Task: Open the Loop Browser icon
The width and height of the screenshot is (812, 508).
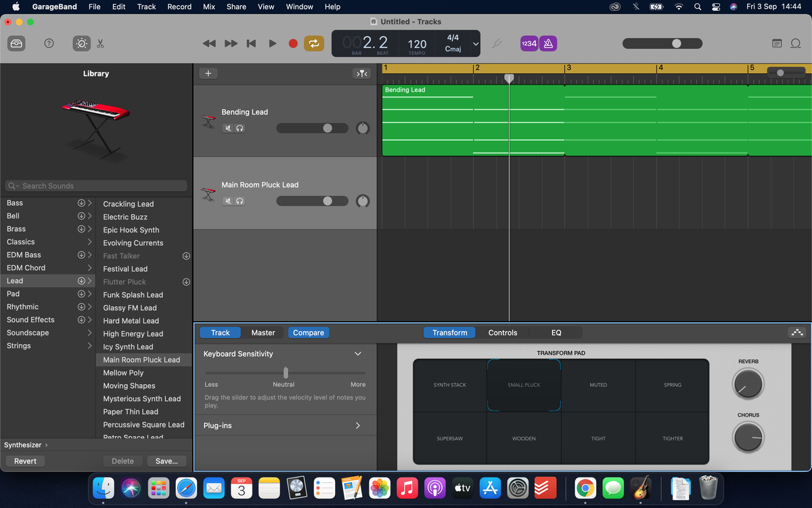Action: click(796, 43)
